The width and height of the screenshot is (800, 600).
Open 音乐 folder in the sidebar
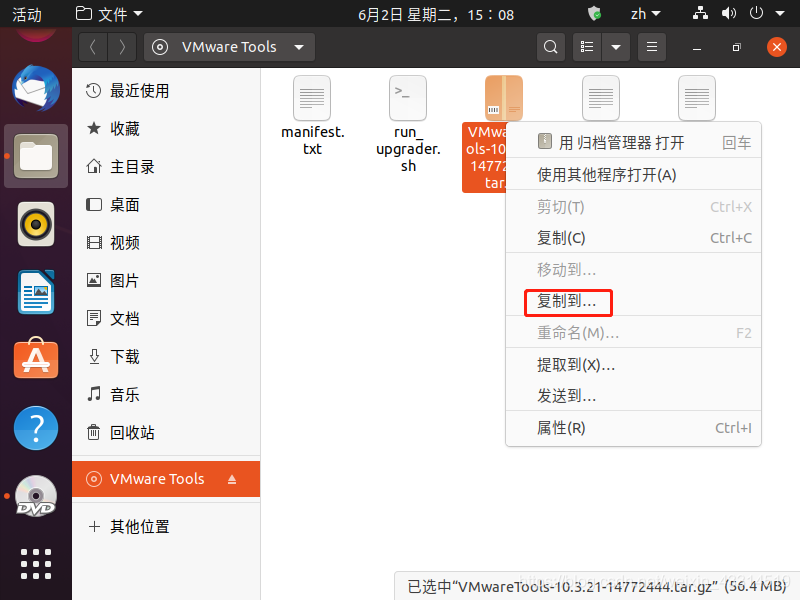[x=166, y=394]
